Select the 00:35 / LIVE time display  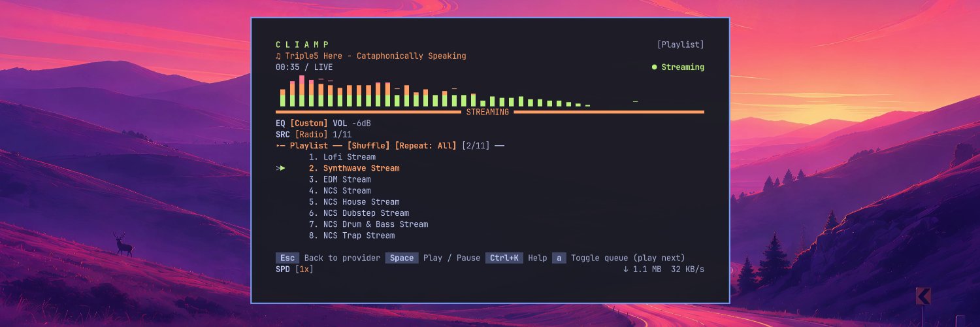[304, 67]
